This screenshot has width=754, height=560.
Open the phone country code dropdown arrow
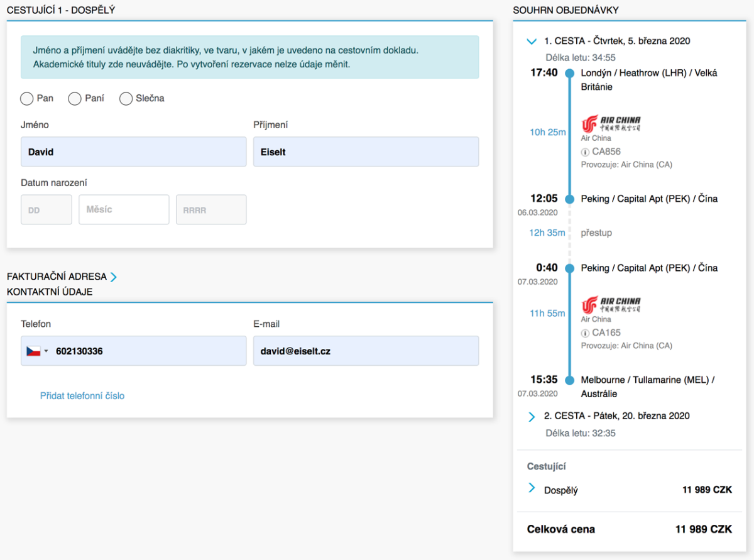coord(46,351)
